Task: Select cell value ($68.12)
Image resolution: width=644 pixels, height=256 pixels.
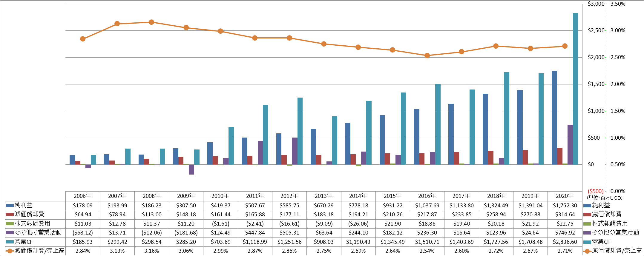Action: point(83,232)
